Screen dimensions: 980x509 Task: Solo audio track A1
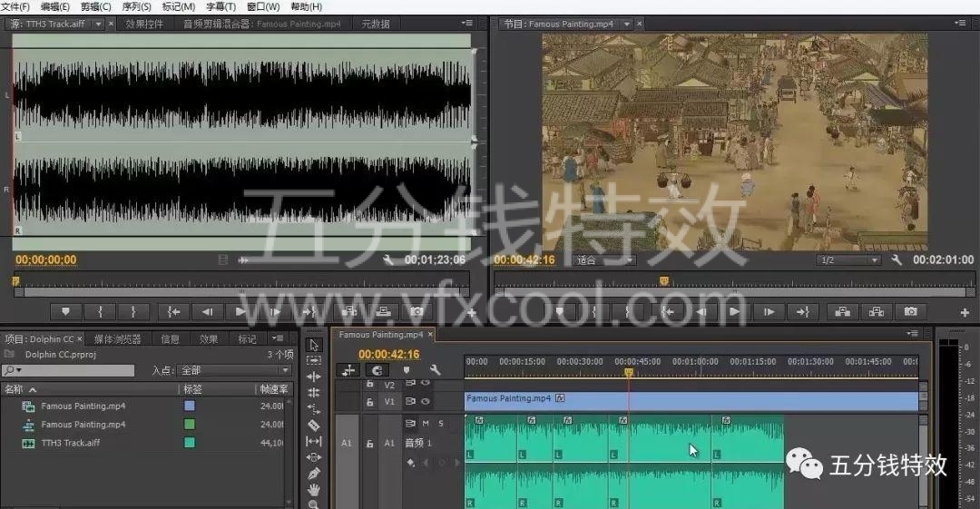coord(441,424)
